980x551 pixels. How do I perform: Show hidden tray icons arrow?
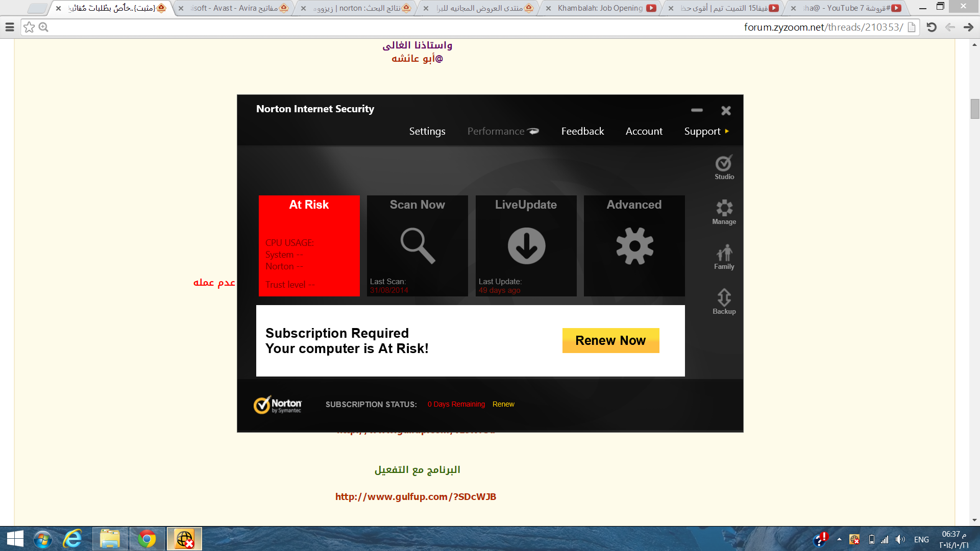[x=839, y=539]
